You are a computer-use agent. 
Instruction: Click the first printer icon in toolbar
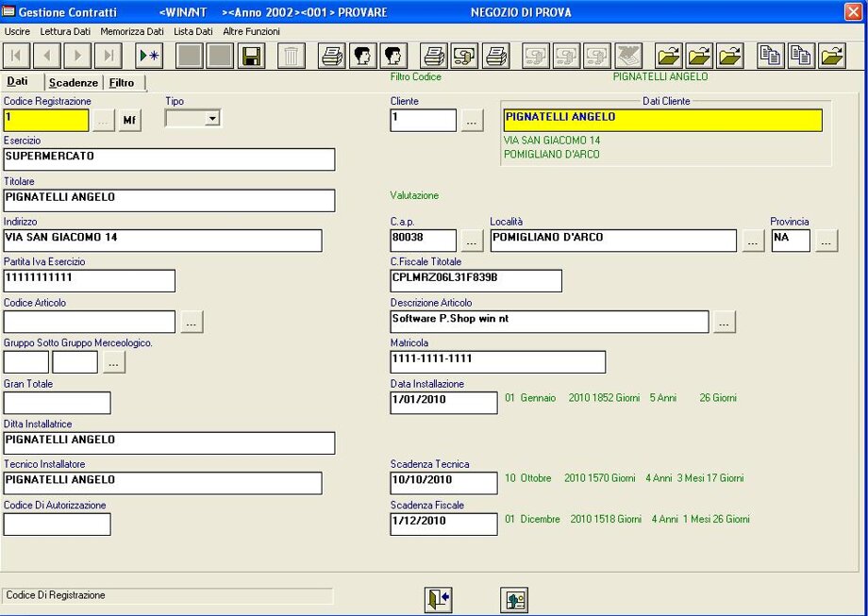tap(332, 56)
